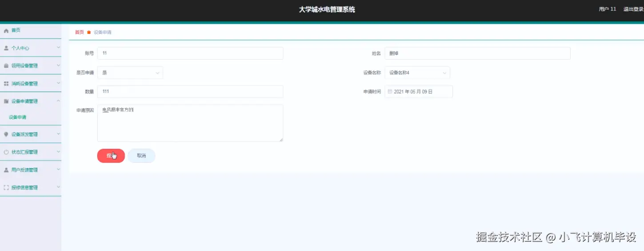Expand the 领用设备管理 chevron
Image resolution: width=644 pixels, height=251 pixels.
58,65
